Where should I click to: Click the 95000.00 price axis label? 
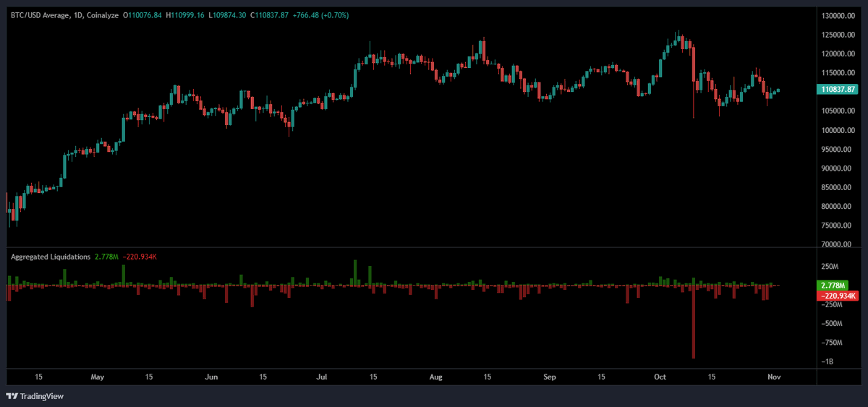click(836, 150)
